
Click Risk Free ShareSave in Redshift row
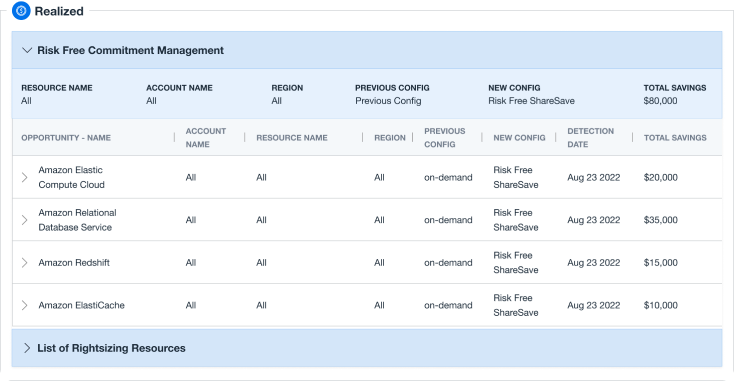516,263
